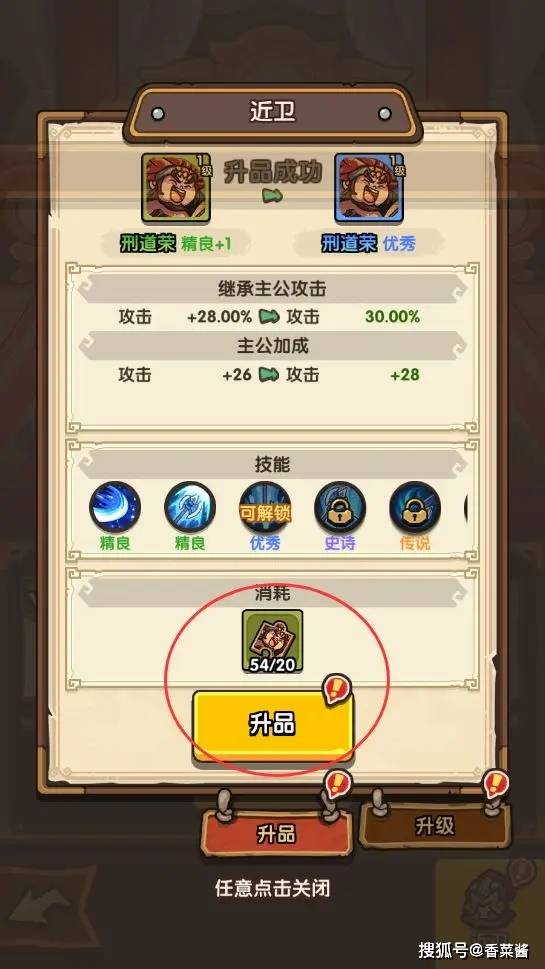
Task: Click the green 精良+1 邢道荣 portrait
Action: point(176,188)
